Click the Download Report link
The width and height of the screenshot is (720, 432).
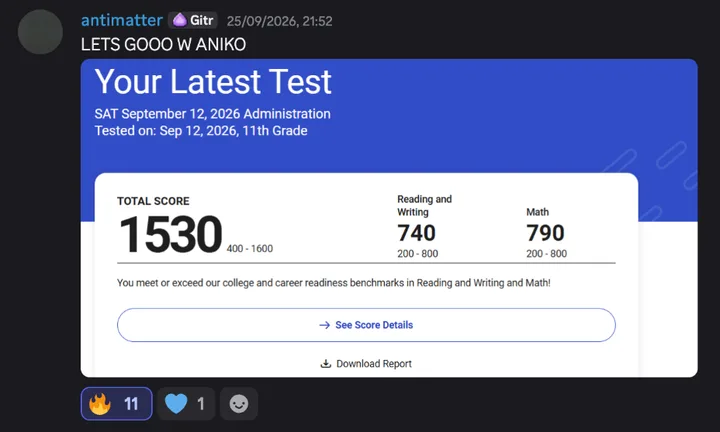374,364
